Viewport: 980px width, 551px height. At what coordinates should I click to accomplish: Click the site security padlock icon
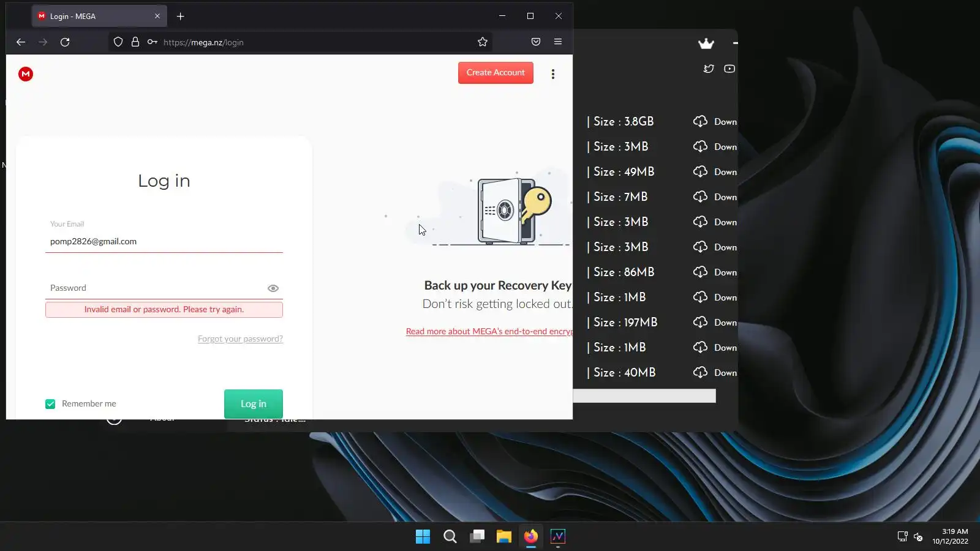(135, 42)
